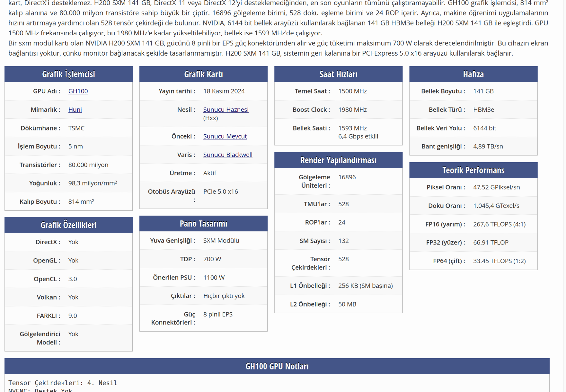Viewport: 566px width, 392px height.
Task: Select the 1980 MHz boost clock value
Action: 352,110
